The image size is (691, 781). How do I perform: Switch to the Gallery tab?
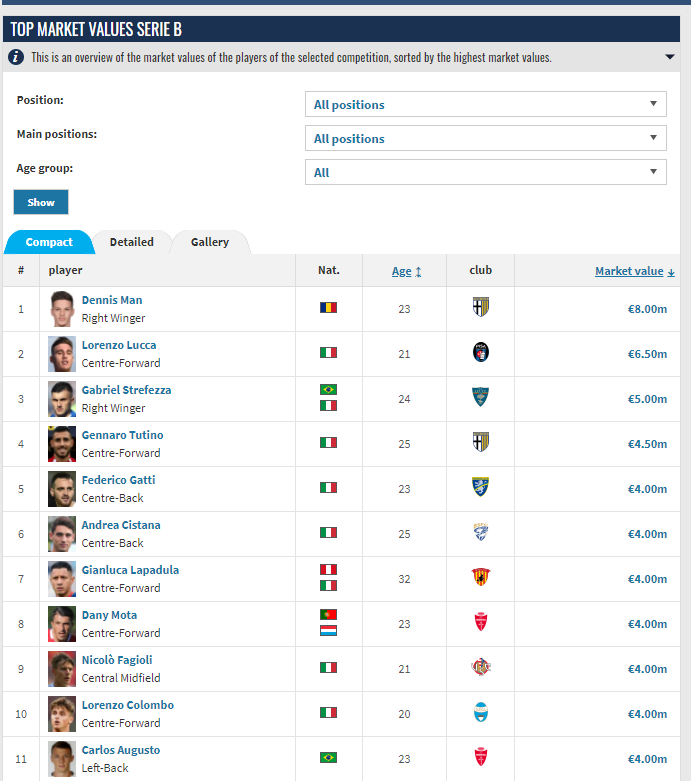(210, 242)
